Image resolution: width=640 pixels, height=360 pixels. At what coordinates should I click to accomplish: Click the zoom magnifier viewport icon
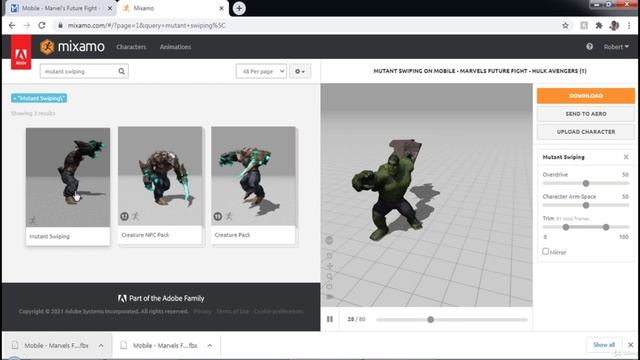point(329,276)
